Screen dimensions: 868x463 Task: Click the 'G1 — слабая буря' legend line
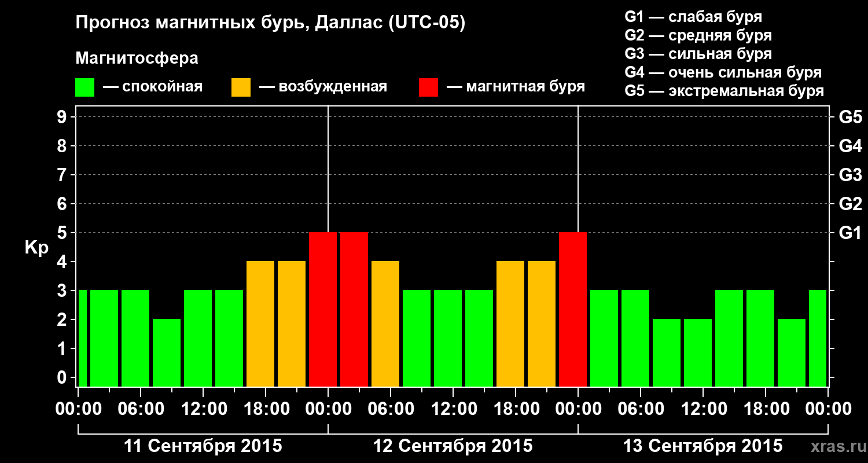[693, 17]
